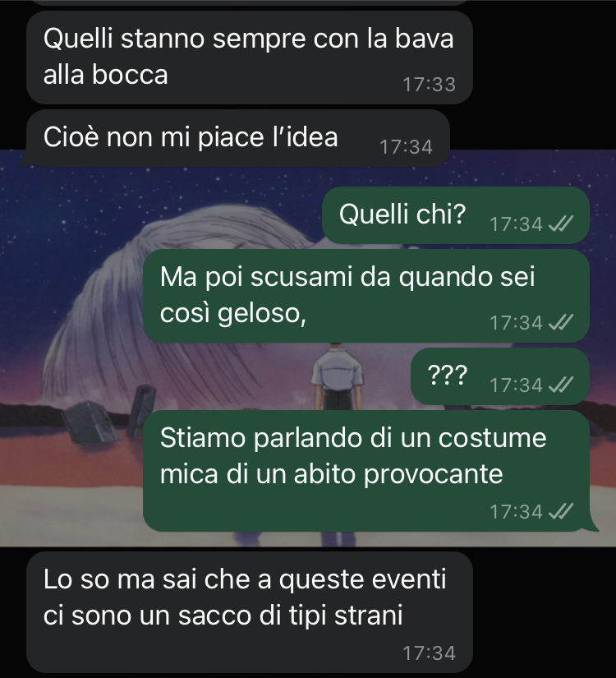Tap the 17:34 timestamp on 'Quelli chi?'
The width and height of the screenshot is (616, 678).
(516, 224)
